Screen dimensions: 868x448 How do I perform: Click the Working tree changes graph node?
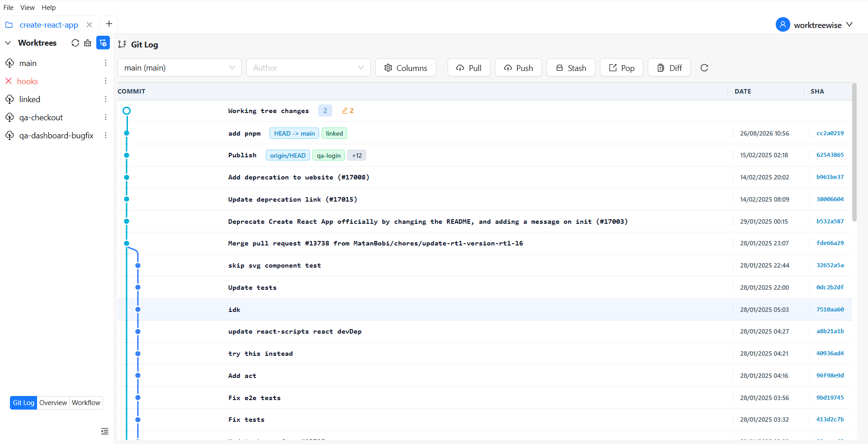coord(127,111)
